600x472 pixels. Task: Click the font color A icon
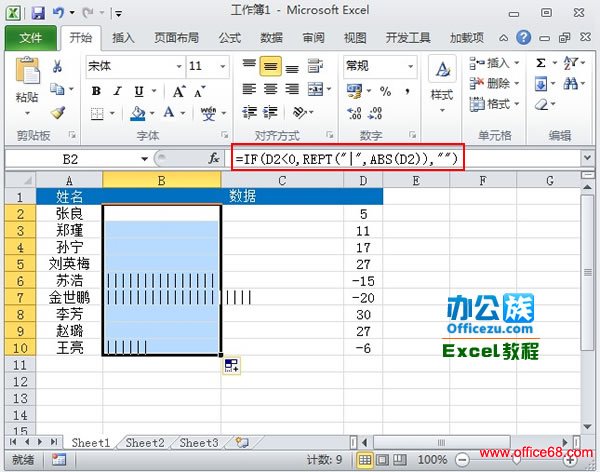pos(169,113)
